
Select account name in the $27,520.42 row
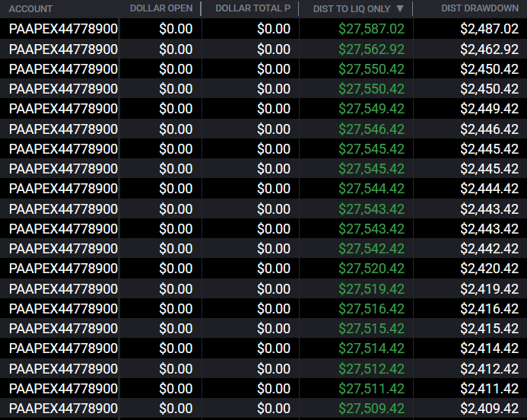pyautogui.click(x=63, y=269)
